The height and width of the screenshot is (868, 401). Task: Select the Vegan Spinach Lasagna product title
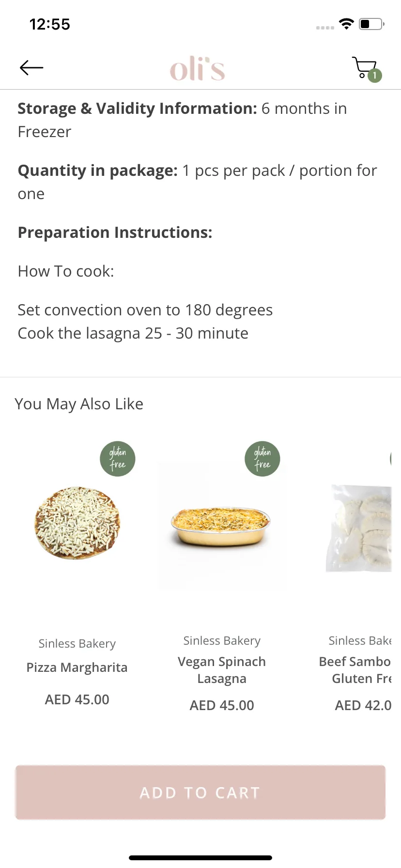(x=222, y=670)
